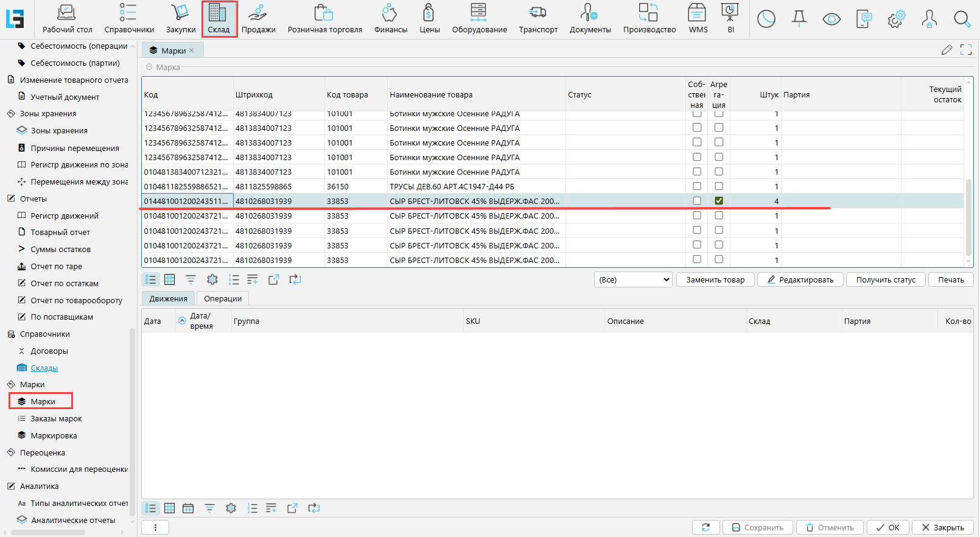980x537 pixels.
Task: Open the user profile icon in top bar
Action: coord(929,19)
